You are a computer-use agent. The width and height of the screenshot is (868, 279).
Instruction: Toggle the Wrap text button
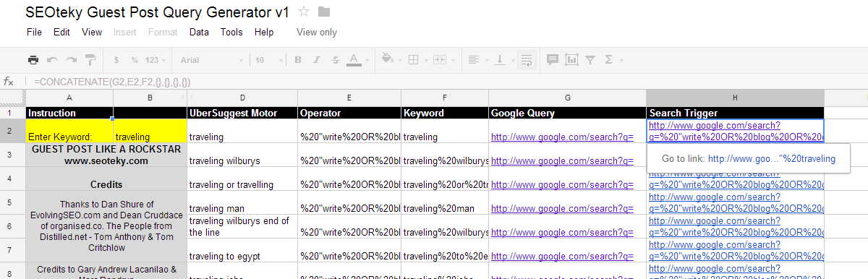click(527, 60)
